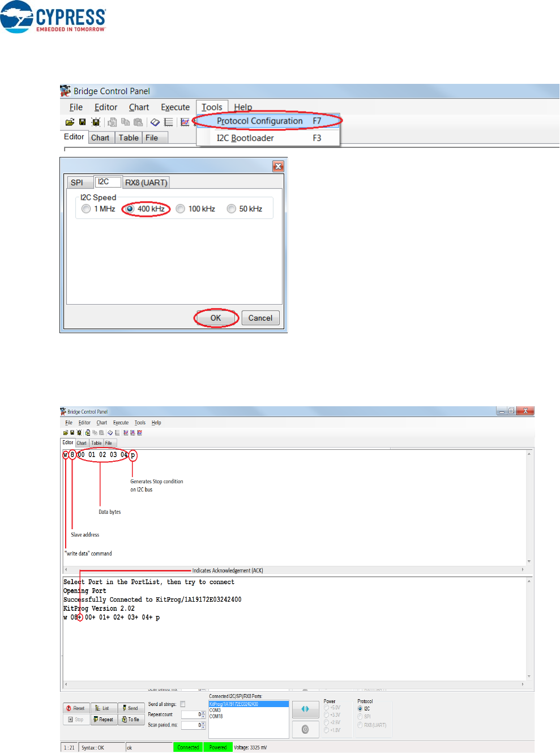This screenshot has height=753, width=560.
Task: Select COM3 in the ports list
Action: (x=216, y=710)
